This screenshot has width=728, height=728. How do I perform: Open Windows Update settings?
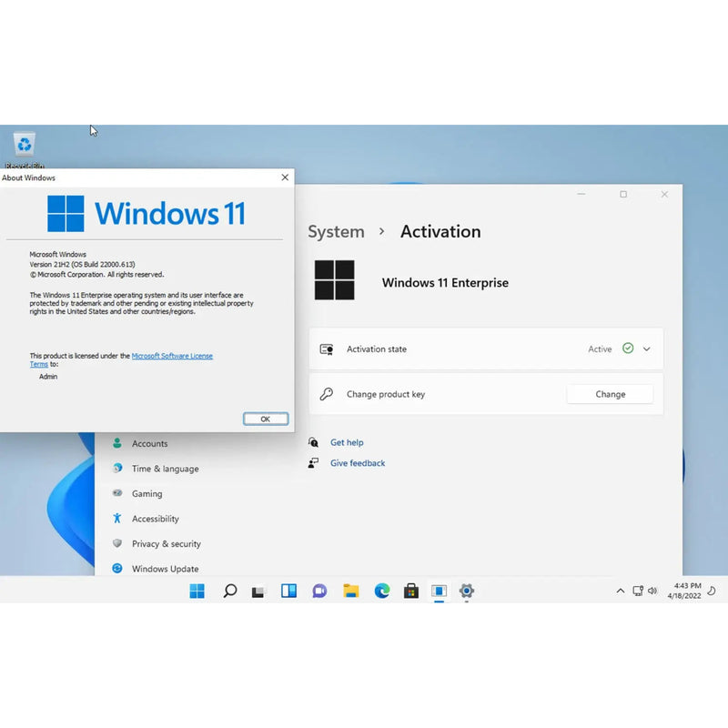[166, 569]
